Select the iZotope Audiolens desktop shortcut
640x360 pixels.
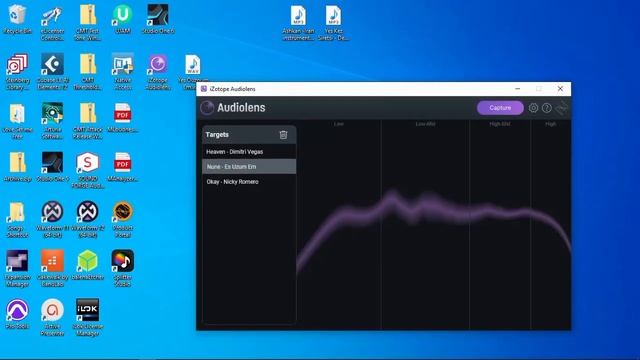[158, 72]
